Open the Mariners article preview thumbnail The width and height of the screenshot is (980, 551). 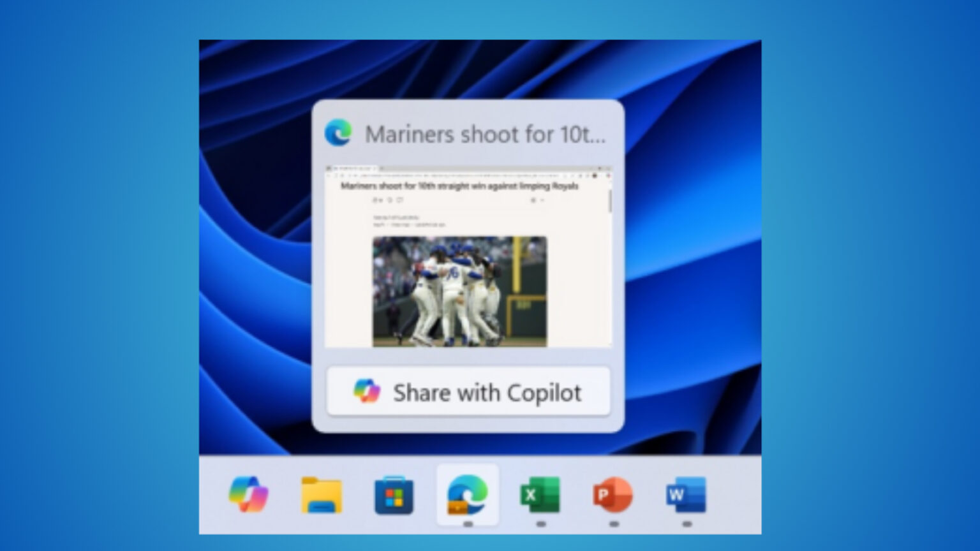[468, 257]
